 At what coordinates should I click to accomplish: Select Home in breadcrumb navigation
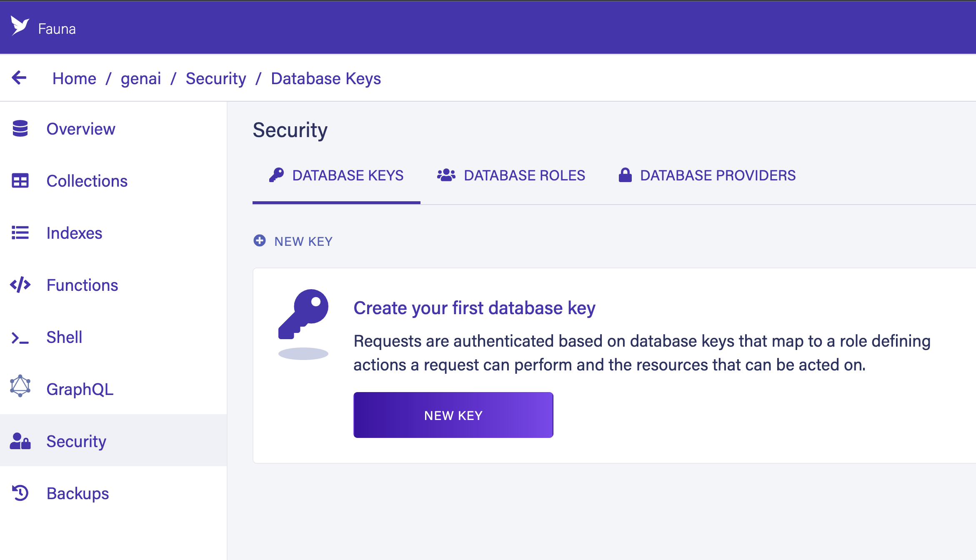75,78
